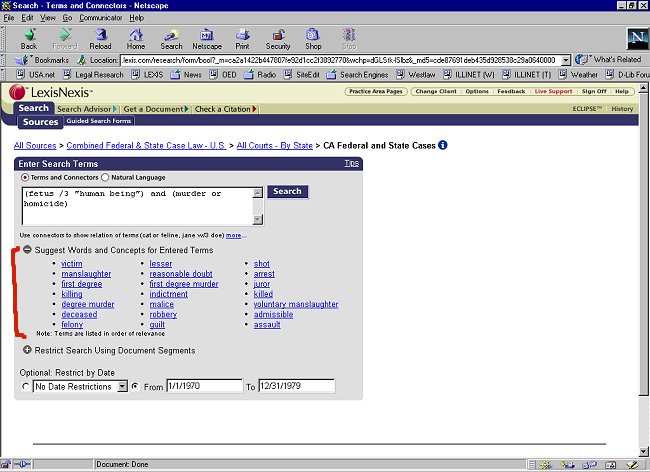
Task: Open the Shop toolbar icon
Action: (313, 39)
